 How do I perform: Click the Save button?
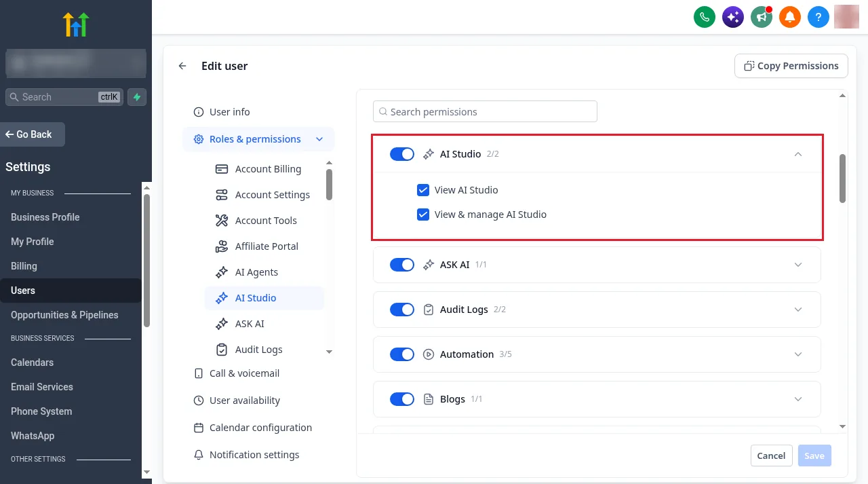pyautogui.click(x=814, y=455)
